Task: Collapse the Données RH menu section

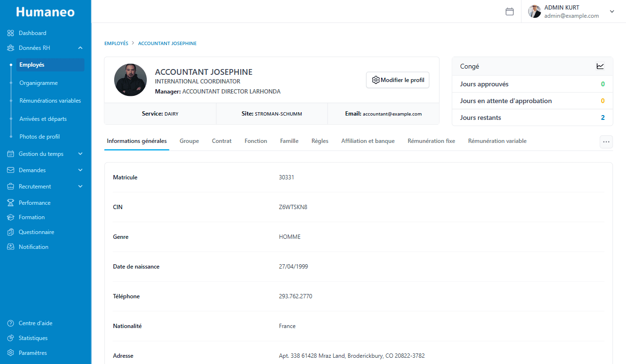Action: [x=80, y=48]
